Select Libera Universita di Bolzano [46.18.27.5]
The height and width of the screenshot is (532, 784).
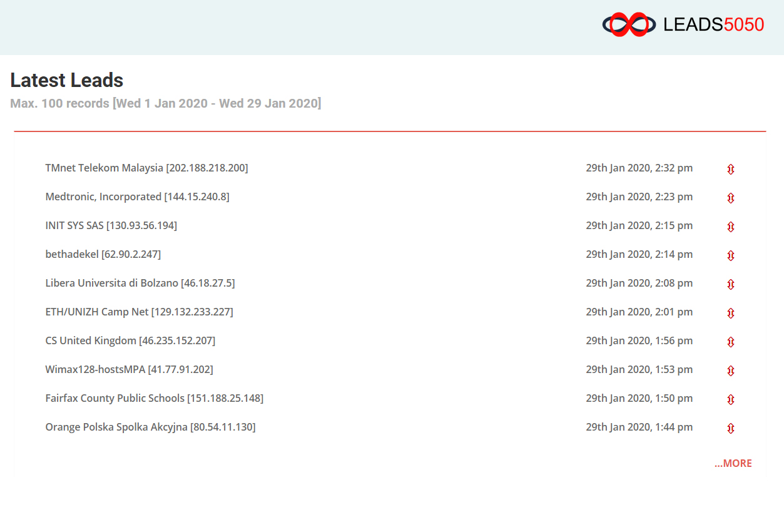pyautogui.click(x=140, y=283)
